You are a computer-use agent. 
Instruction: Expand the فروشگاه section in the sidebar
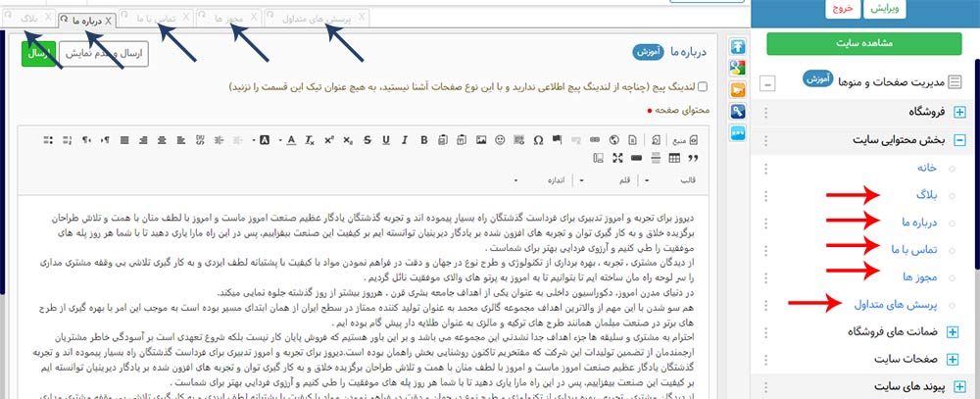[959, 113]
